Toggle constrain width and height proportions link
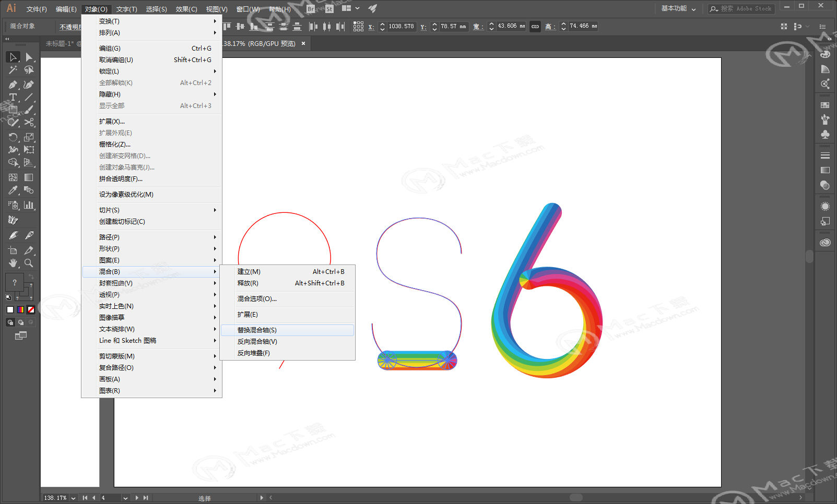 point(535,27)
